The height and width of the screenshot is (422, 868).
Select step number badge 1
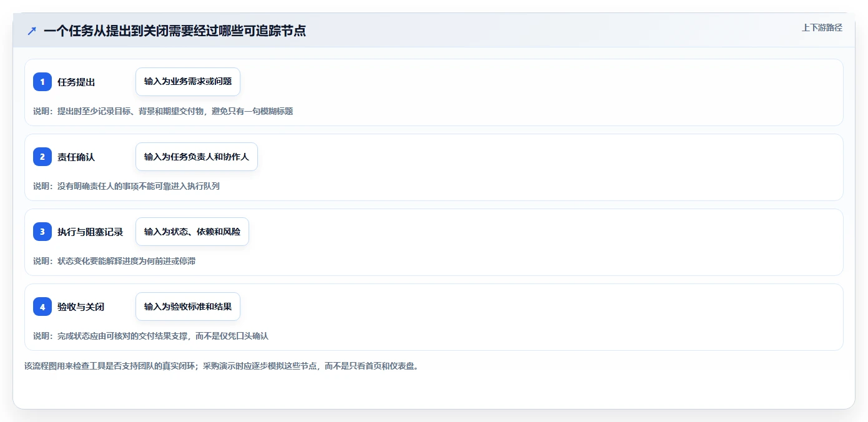[42, 82]
